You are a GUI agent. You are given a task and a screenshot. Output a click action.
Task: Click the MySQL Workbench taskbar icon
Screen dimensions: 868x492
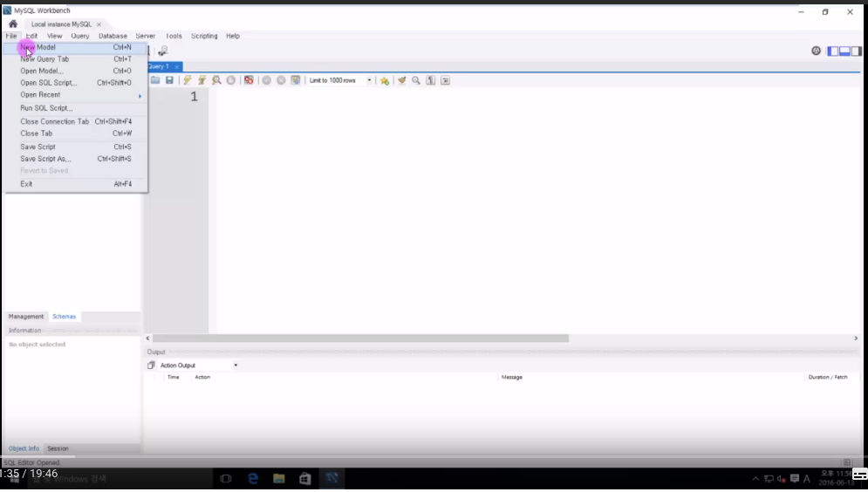pos(331,479)
